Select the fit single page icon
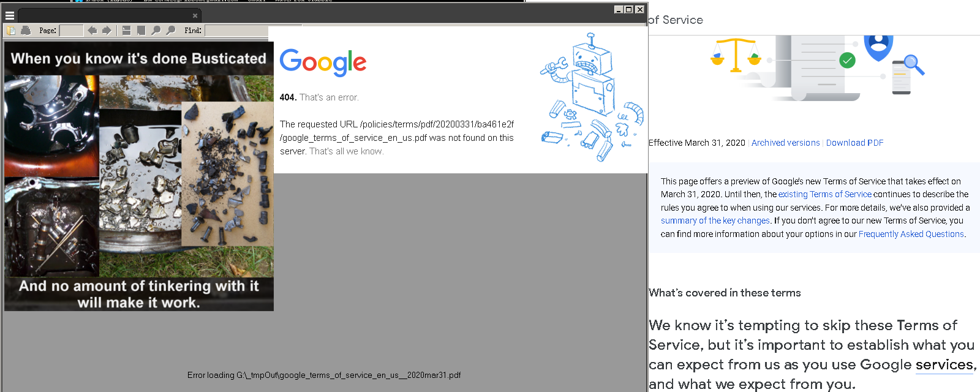This screenshot has height=392, width=980. click(141, 31)
